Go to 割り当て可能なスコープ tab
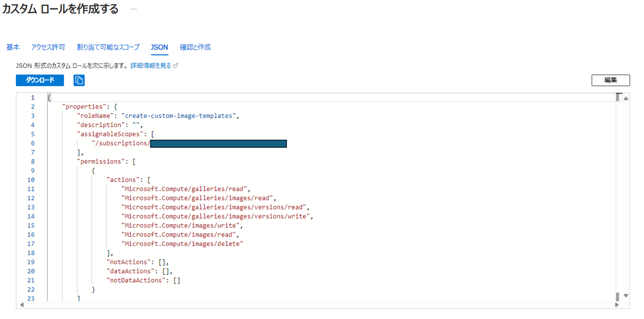Viewport: 644px width, 319px height. (108, 47)
